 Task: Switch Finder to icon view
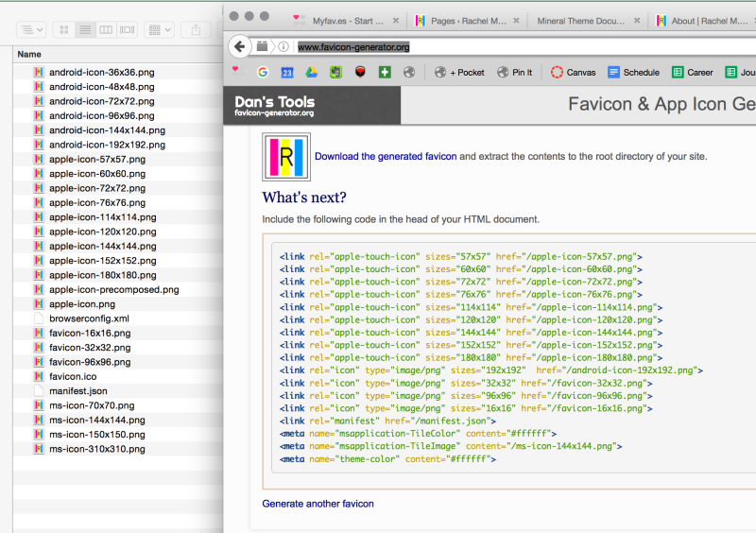64,30
